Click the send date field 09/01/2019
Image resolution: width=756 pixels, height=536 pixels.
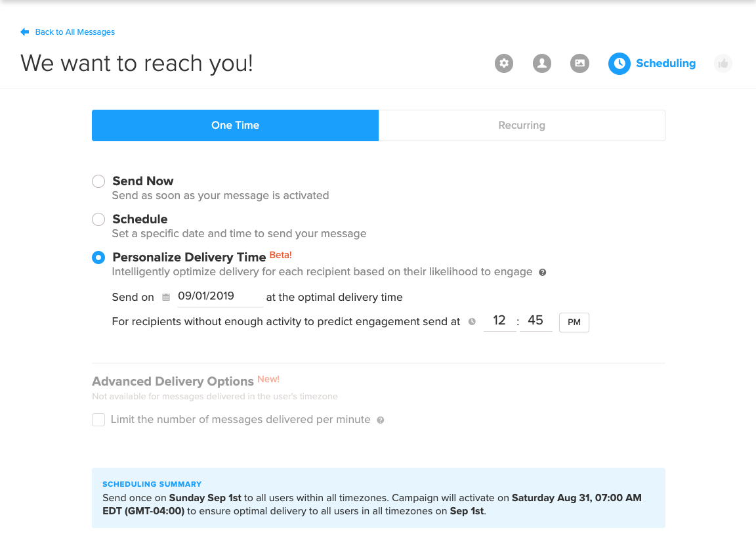220,296
